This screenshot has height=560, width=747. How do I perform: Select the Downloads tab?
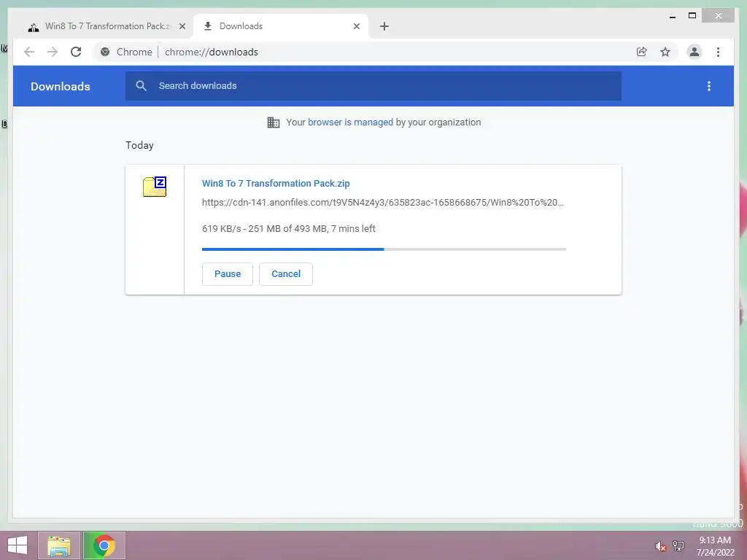(281, 26)
